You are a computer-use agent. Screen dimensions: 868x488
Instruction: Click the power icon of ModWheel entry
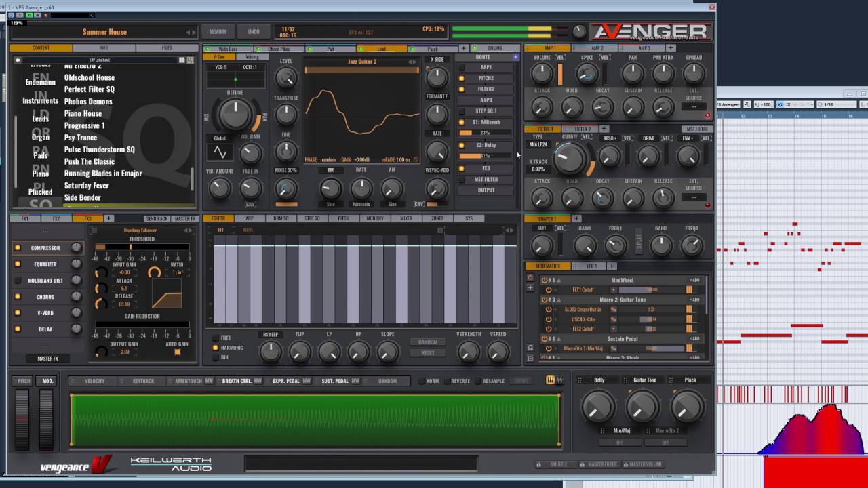pos(544,280)
